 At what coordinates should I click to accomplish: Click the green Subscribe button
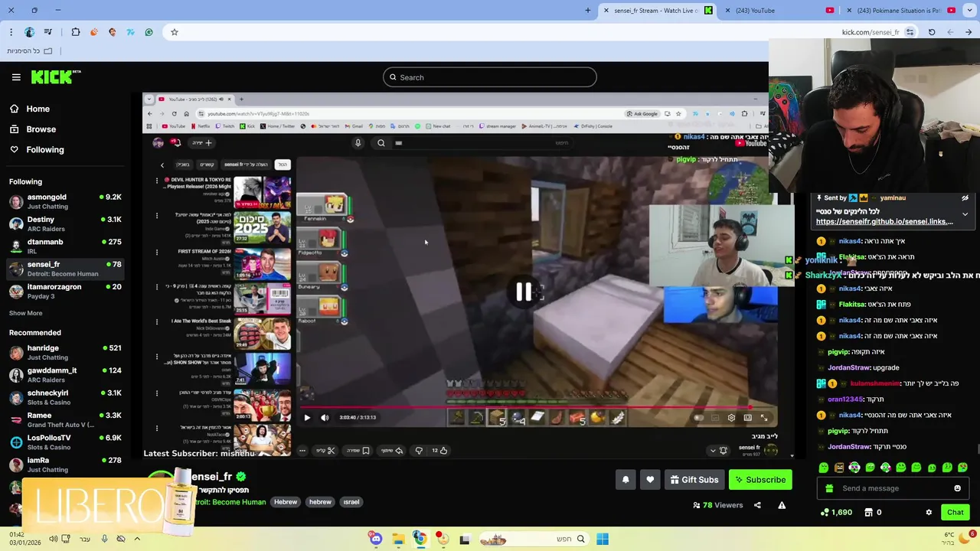coord(760,480)
